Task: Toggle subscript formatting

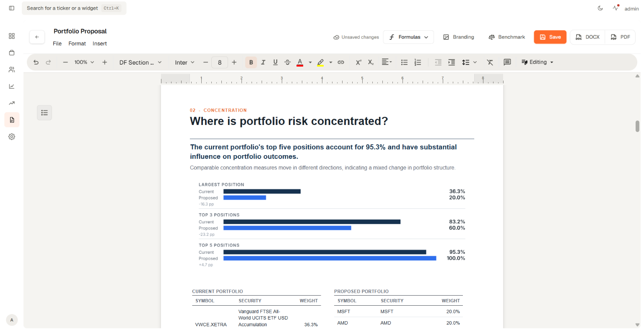Action: pos(371,62)
